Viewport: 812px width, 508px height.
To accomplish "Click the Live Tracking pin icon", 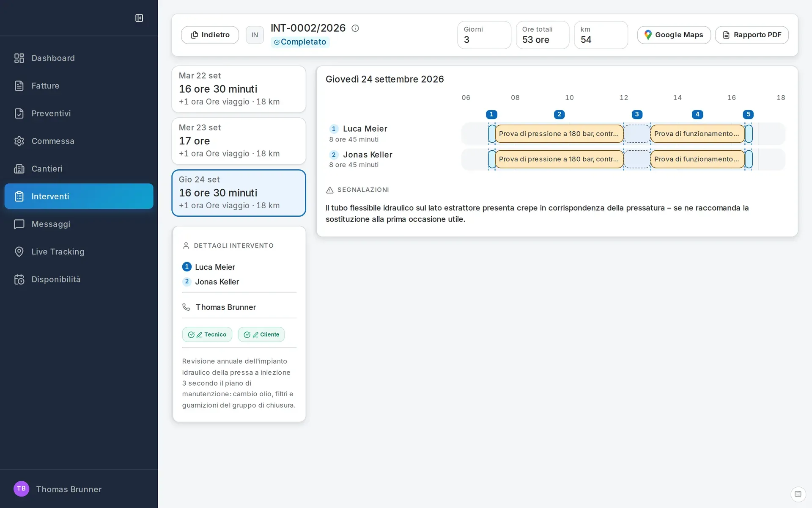I will (19, 251).
